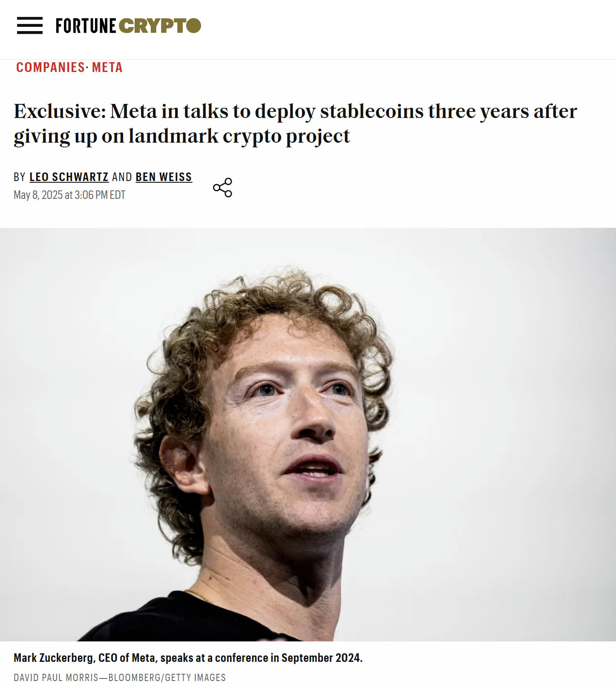
Task: Click the May 8, 2025 publication timestamp
Action: tap(69, 195)
